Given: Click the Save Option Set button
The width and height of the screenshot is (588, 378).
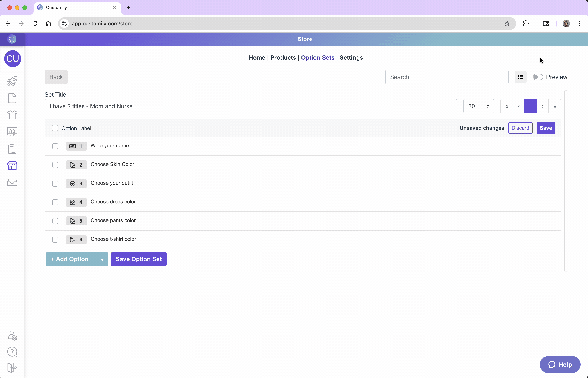Looking at the screenshot, I should point(139,259).
